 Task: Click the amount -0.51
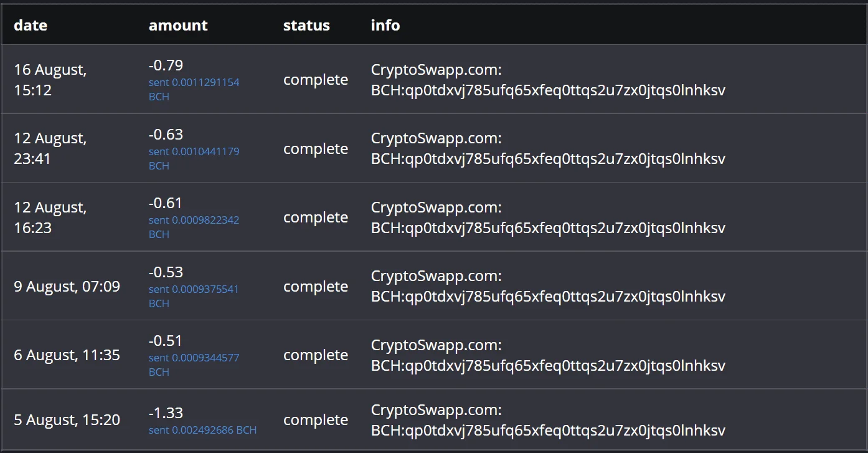(166, 341)
